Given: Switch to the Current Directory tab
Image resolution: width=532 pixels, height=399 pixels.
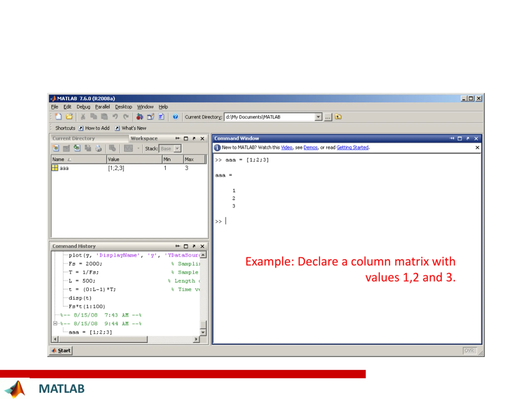Looking at the screenshot, I should pyautogui.click(x=90, y=138).
